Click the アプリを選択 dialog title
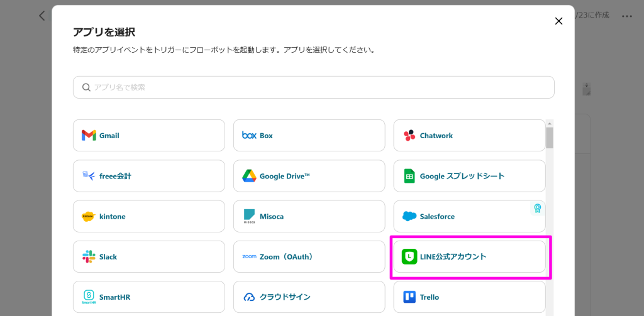This screenshot has width=644, height=316. (104, 32)
